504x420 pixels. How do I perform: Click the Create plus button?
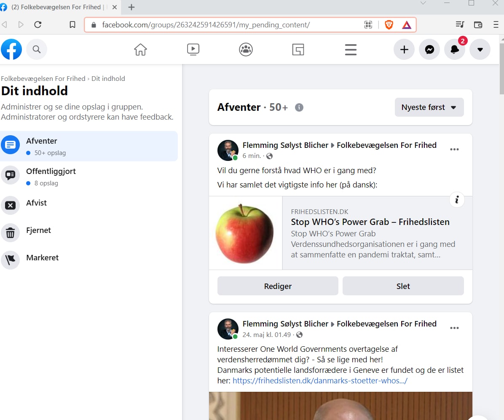tap(404, 49)
